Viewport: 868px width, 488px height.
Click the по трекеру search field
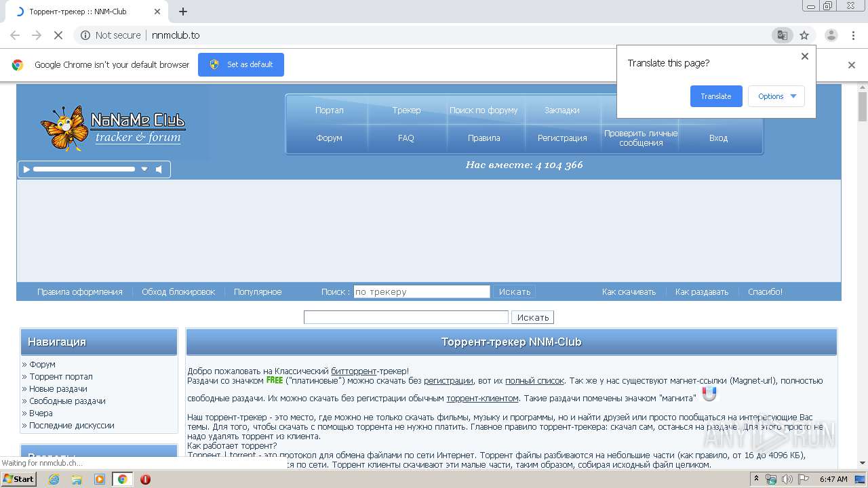422,292
